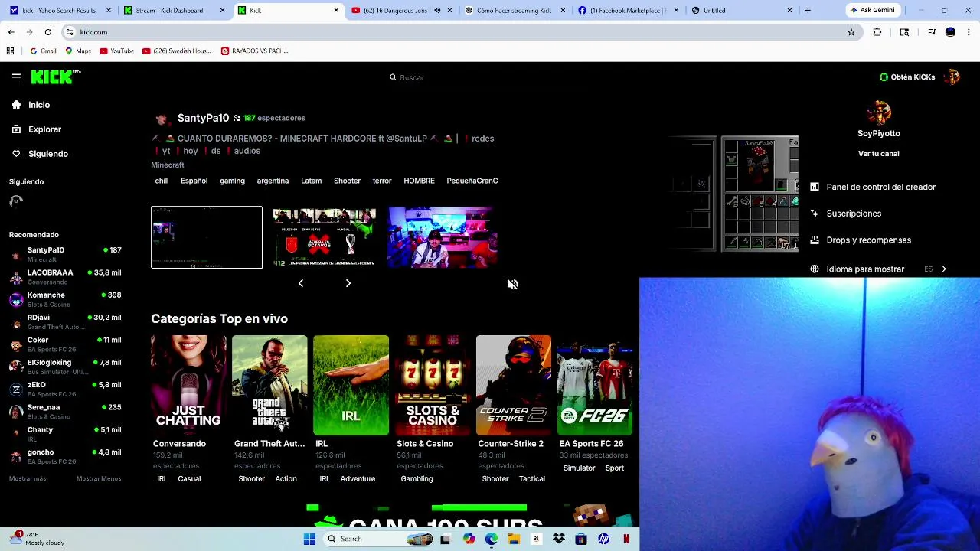Expand the Idioma para mostrar submenu
Image resolution: width=980 pixels, height=551 pixels.
(x=880, y=269)
